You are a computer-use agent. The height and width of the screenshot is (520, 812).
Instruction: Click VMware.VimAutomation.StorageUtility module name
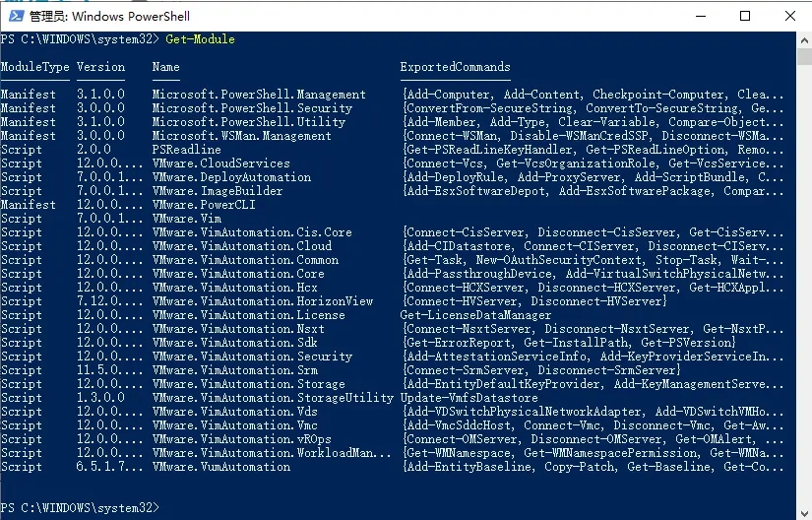(x=273, y=398)
